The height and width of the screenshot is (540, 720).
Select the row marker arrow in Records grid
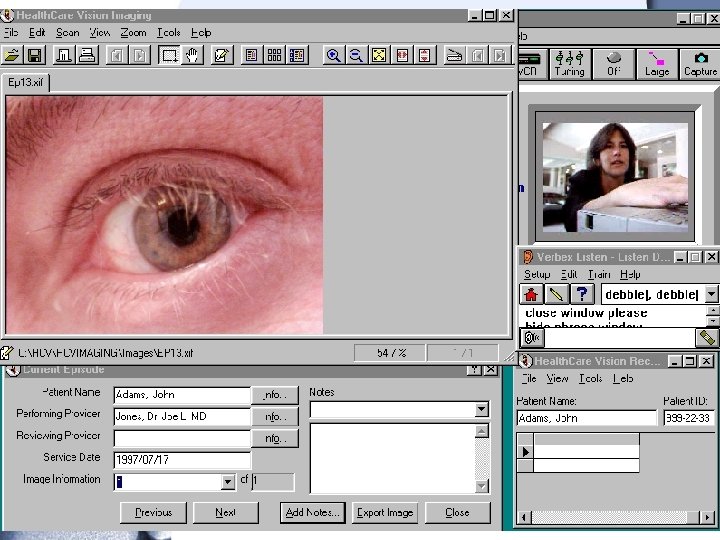tap(525, 452)
